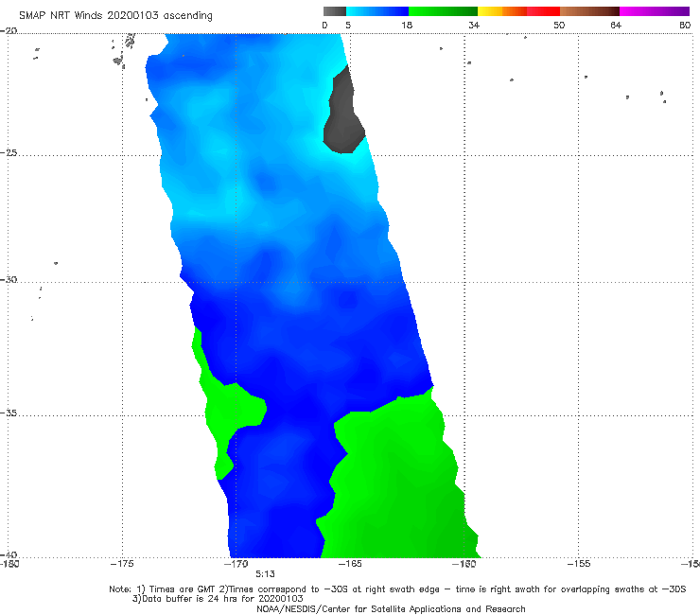Click the longitude label '-170'
Screen dimensions: 700x615
pyautogui.click(x=236, y=564)
